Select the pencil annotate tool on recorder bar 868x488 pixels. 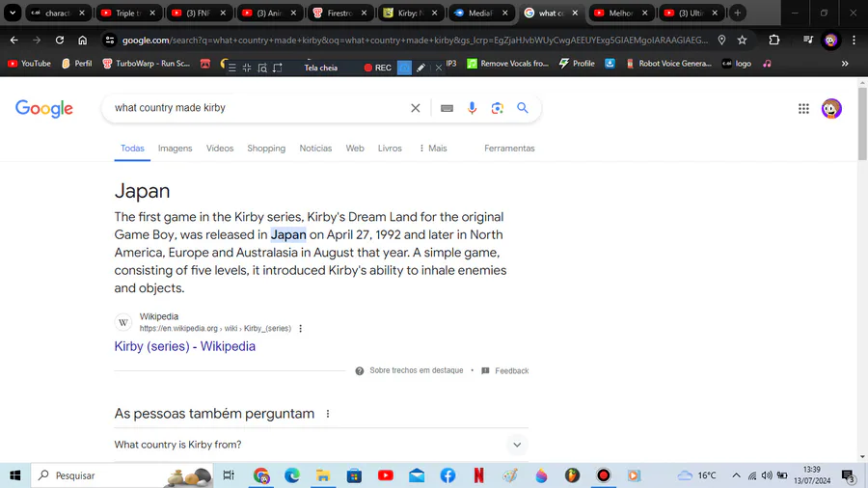pos(421,68)
